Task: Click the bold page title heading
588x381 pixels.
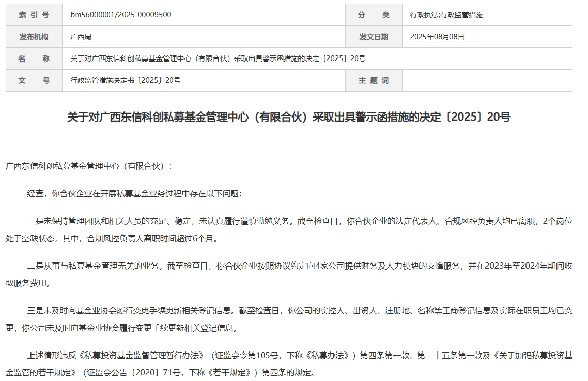Action: 289,117
